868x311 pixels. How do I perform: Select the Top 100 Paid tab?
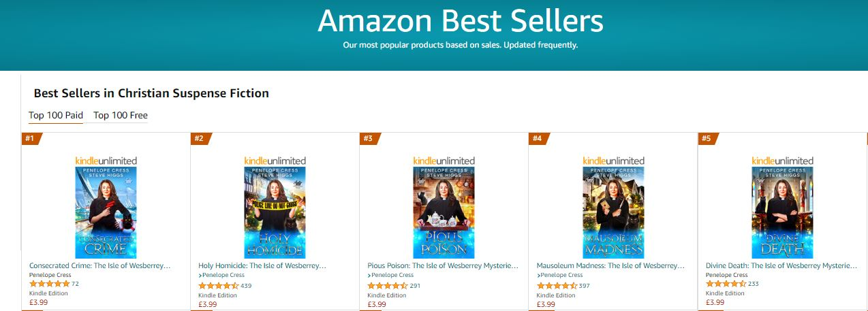click(56, 115)
